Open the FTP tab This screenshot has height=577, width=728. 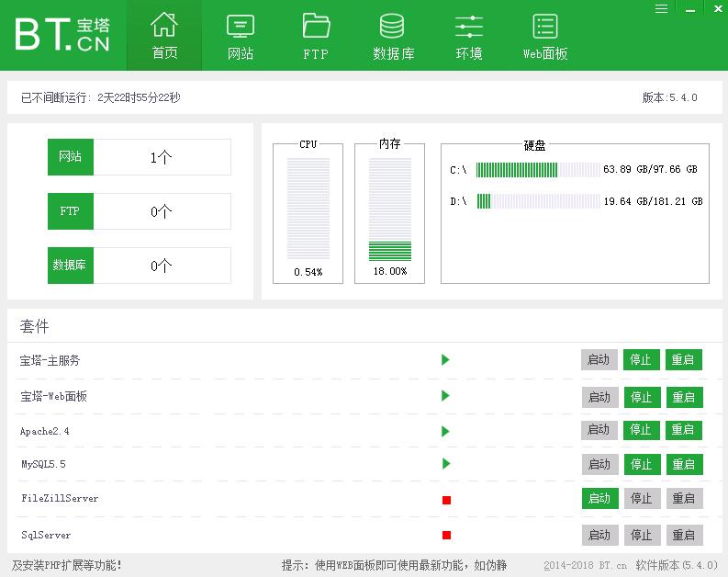[x=316, y=36]
